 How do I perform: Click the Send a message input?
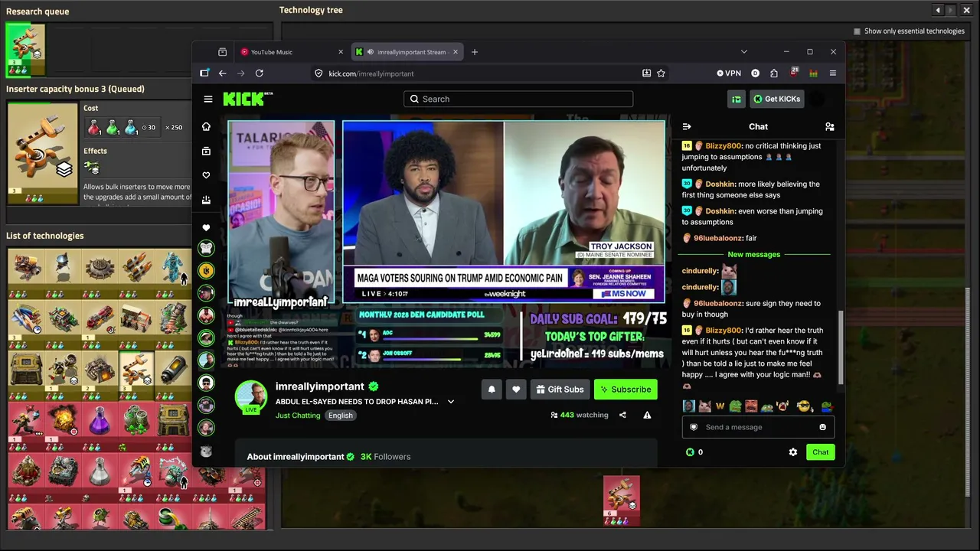(757, 427)
